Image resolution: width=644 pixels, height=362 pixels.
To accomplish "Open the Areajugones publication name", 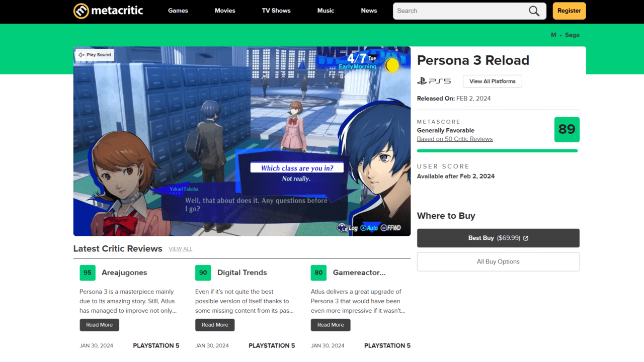I will tap(124, 273).
